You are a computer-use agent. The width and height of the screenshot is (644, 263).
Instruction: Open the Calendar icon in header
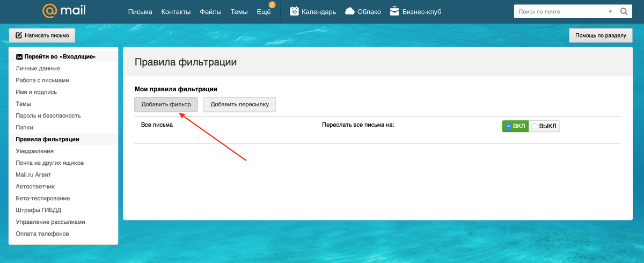(x=294, y=11)
